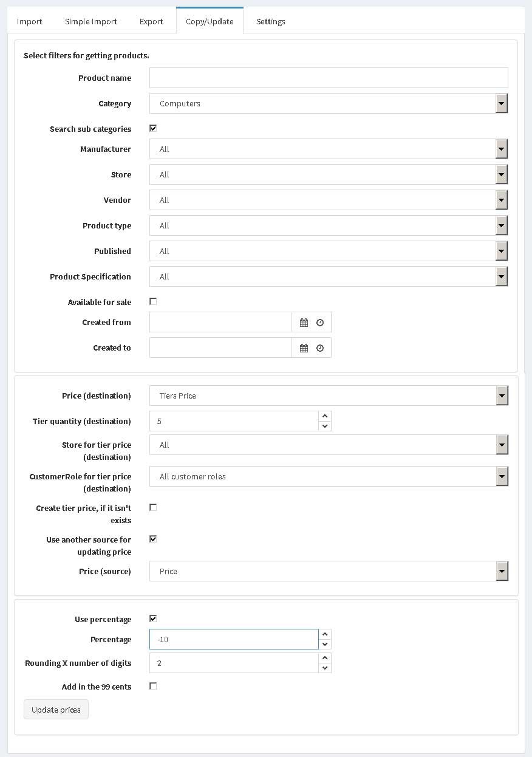Viewport: 532px width, 757px height.
Task: Open the Settings tab
Action: click(271, 21)
